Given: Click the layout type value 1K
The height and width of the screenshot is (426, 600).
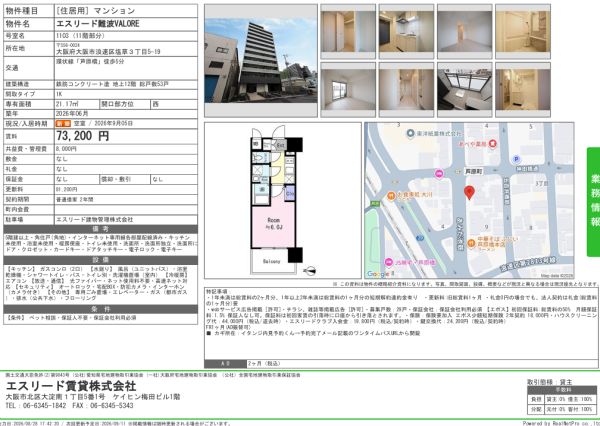Looking at the screenshot, I should click(x=59, y=94).
